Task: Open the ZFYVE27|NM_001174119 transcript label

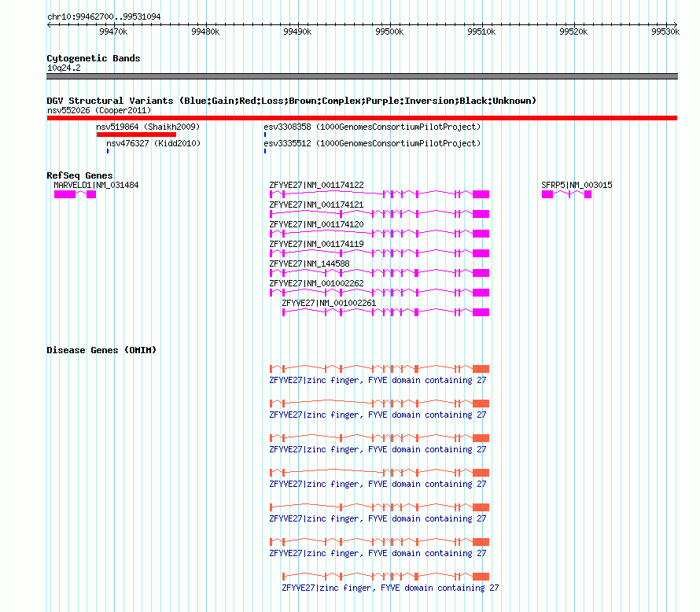Action: (x=316, y=244)
